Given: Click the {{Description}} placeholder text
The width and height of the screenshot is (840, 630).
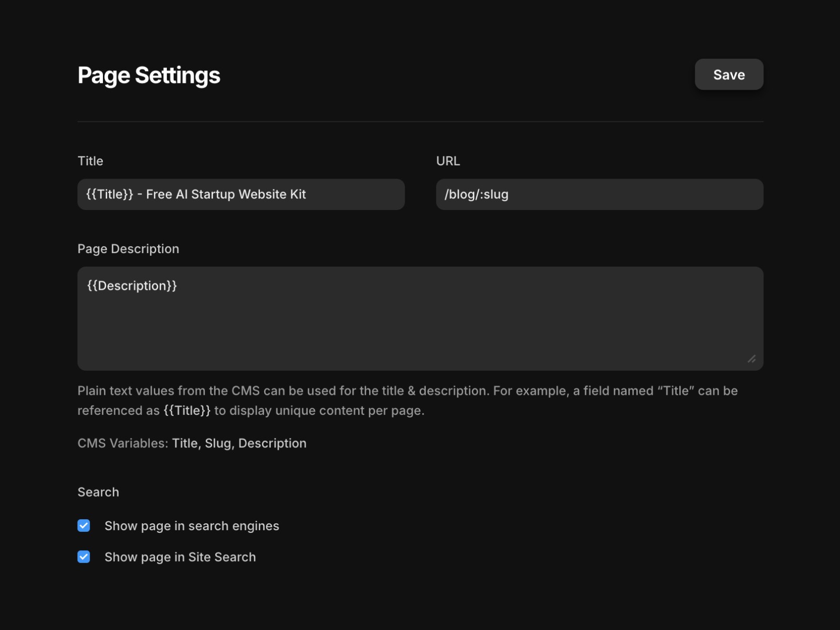Looking at the screenshot, I should tap(131, 286).
